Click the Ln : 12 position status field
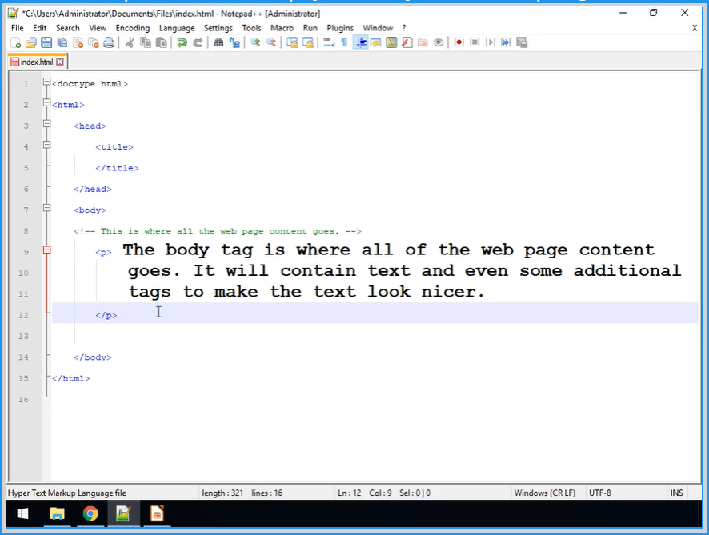Viewport: 709px width, 535px height. pyautogui.click(x=350, y=493)
